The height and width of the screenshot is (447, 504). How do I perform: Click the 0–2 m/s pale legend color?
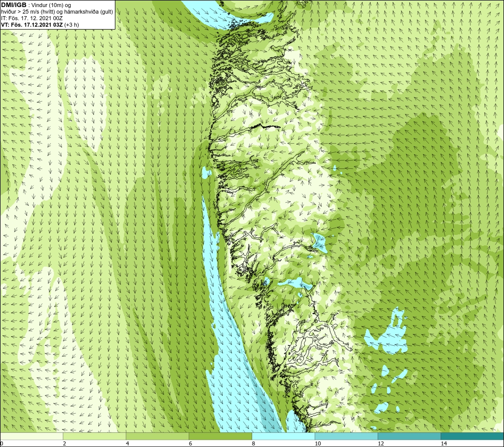click(x=31, y=436)
